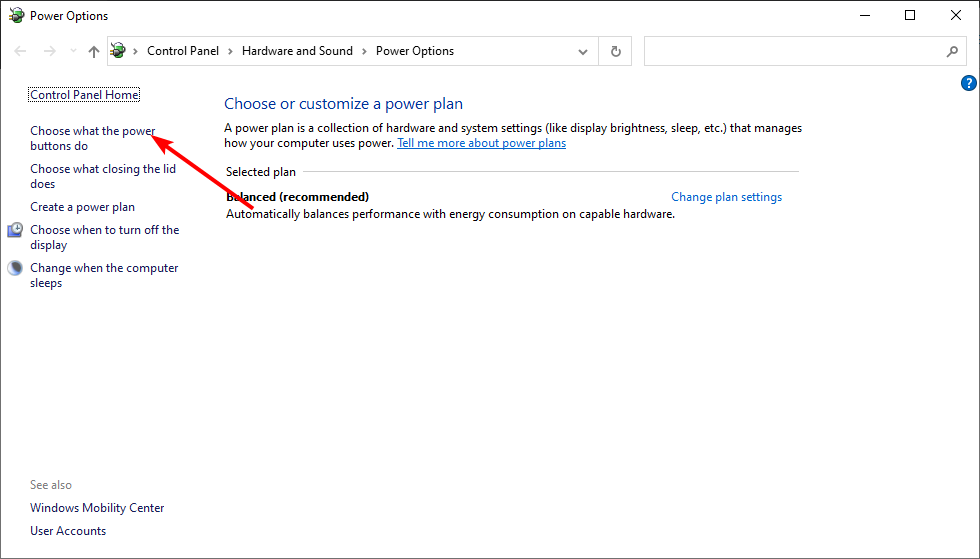Maximize the Power Options window
Screen dimensions: 980x559
click(910, 16)
